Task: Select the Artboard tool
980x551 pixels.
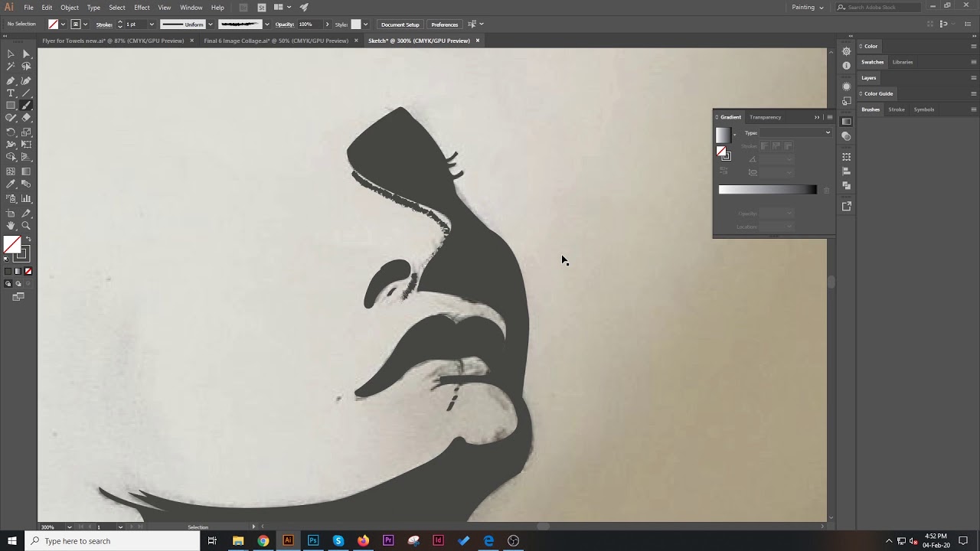Action: click(x=11, y=214)
